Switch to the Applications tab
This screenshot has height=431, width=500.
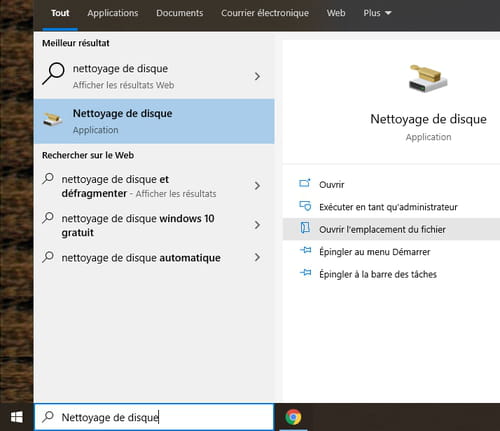pos(113,13)
